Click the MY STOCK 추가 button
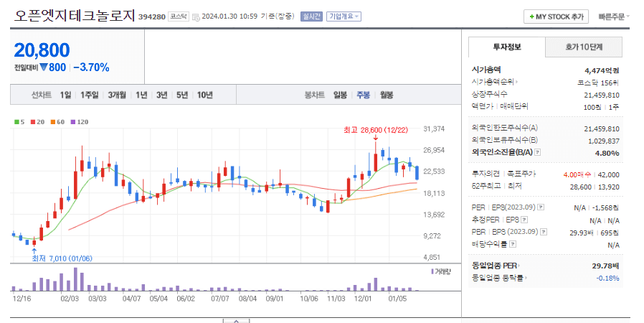 click(x=556, y=17)
